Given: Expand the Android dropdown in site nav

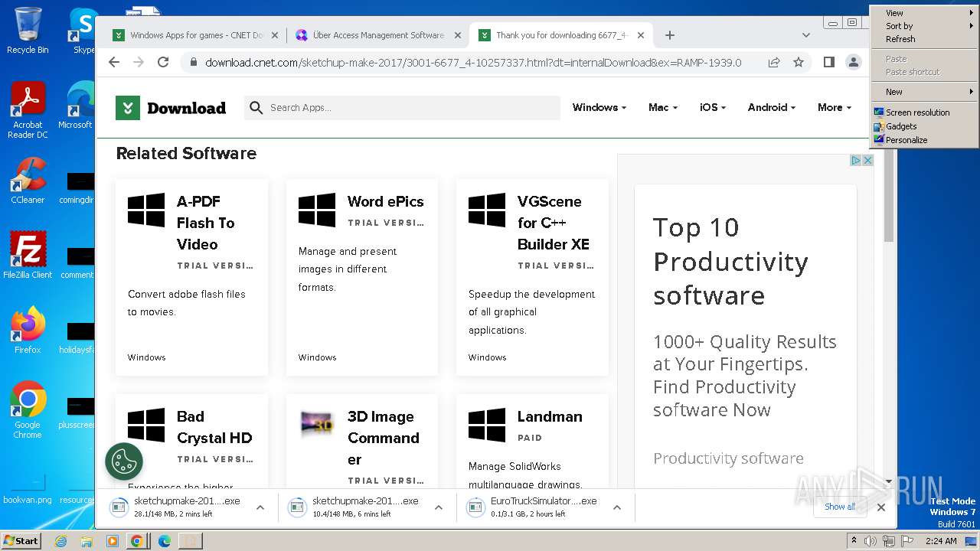Looking at the screenshot, I should 771,108.
